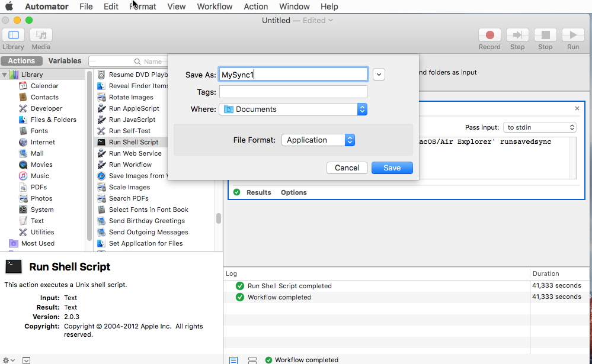The height and width of the screenshot is (364, 592).
Task: Switch to the Actions tab
Action: click(x=21, y=61)
